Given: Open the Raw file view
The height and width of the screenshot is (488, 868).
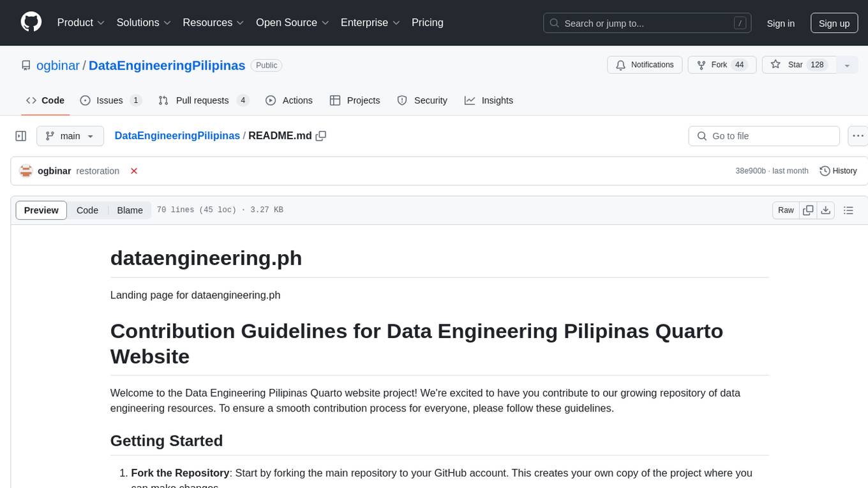Looking at the screenshot, I should [x=786, y=210].
